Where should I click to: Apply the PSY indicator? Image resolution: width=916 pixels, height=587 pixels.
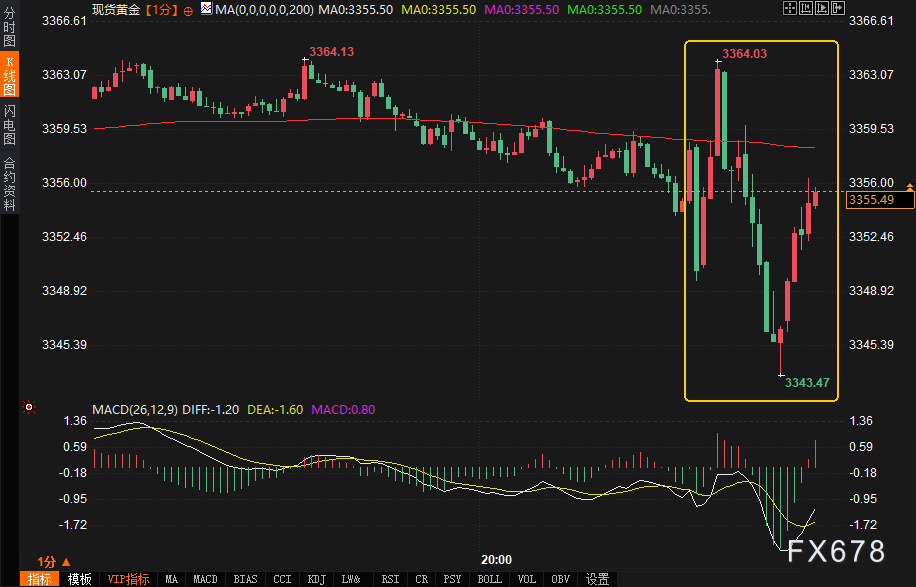[452, 579]
